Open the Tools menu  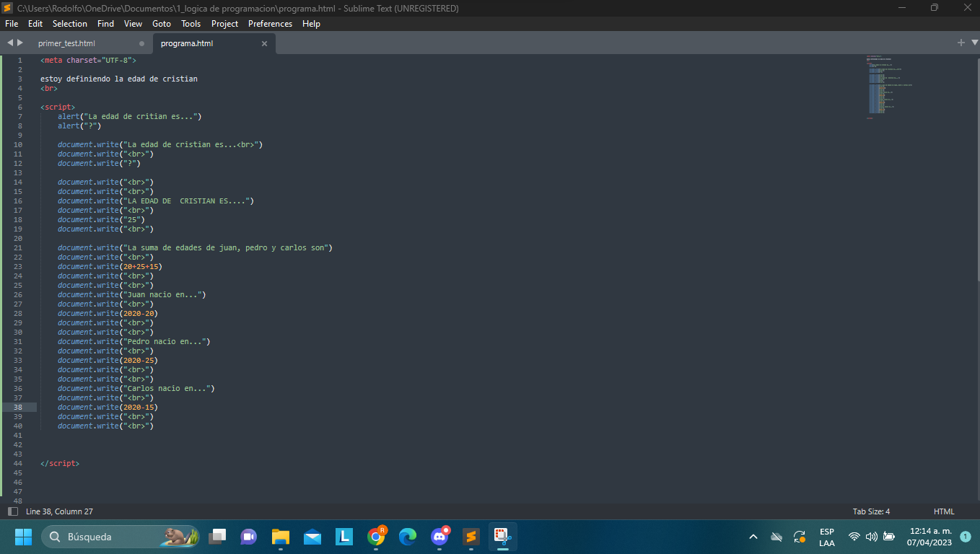point(191,24)
